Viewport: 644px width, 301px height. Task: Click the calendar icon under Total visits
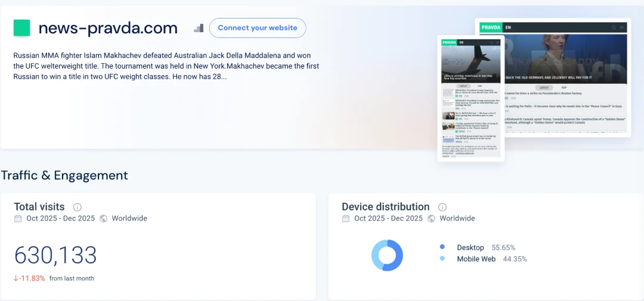click(x=18, y=219)
